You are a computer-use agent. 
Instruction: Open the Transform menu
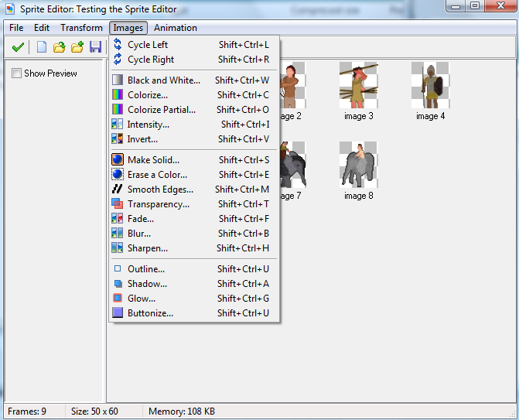coord(81,28)
